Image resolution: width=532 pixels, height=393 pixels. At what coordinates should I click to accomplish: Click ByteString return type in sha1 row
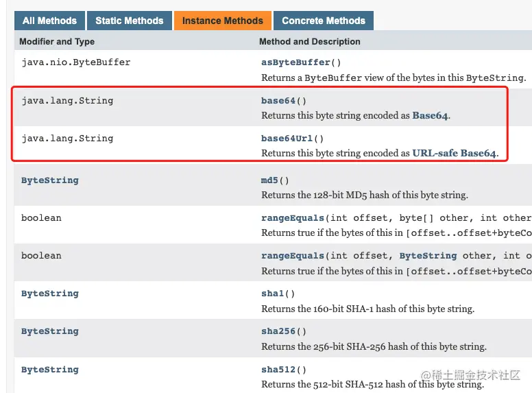click(50, 294)
